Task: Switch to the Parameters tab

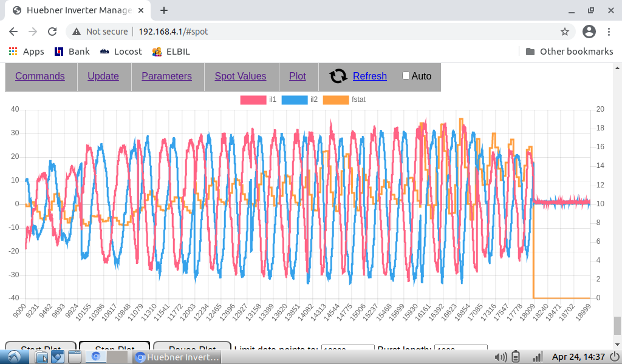Action: click(166, 76)
